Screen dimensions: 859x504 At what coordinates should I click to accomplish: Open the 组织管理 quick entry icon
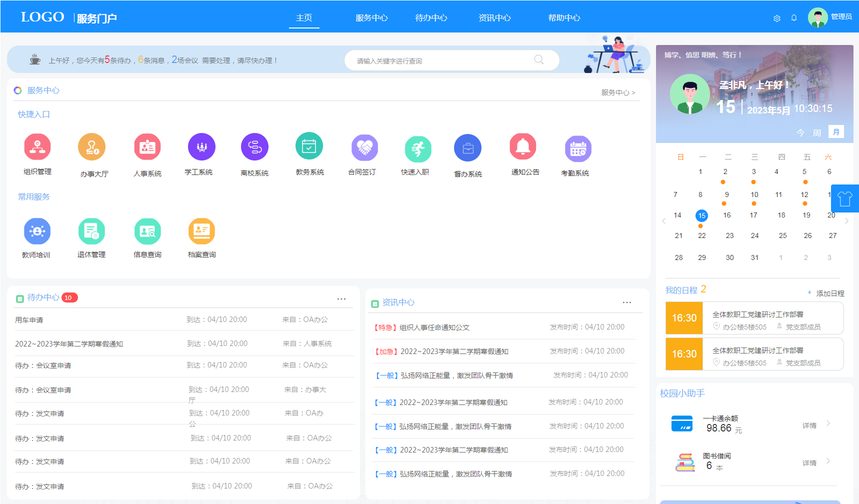click(37, 147)
